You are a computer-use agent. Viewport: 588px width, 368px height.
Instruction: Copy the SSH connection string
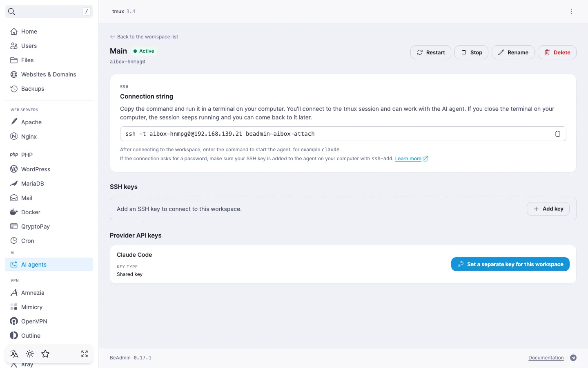pos(557,134)
